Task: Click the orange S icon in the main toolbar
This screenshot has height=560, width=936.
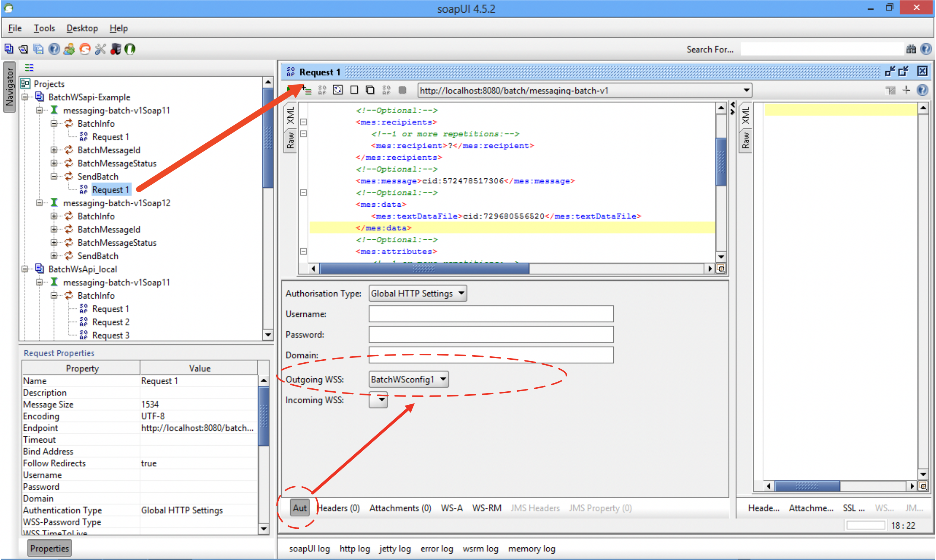Action: (85, 49)
